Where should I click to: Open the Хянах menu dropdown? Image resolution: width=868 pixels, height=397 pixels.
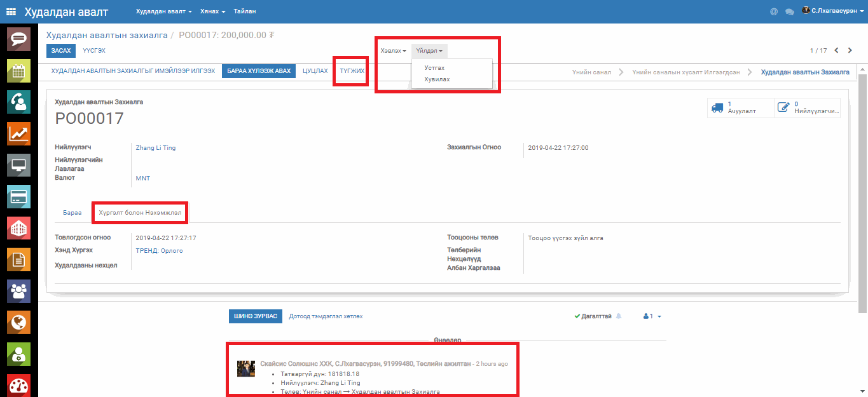coord(212,11)
